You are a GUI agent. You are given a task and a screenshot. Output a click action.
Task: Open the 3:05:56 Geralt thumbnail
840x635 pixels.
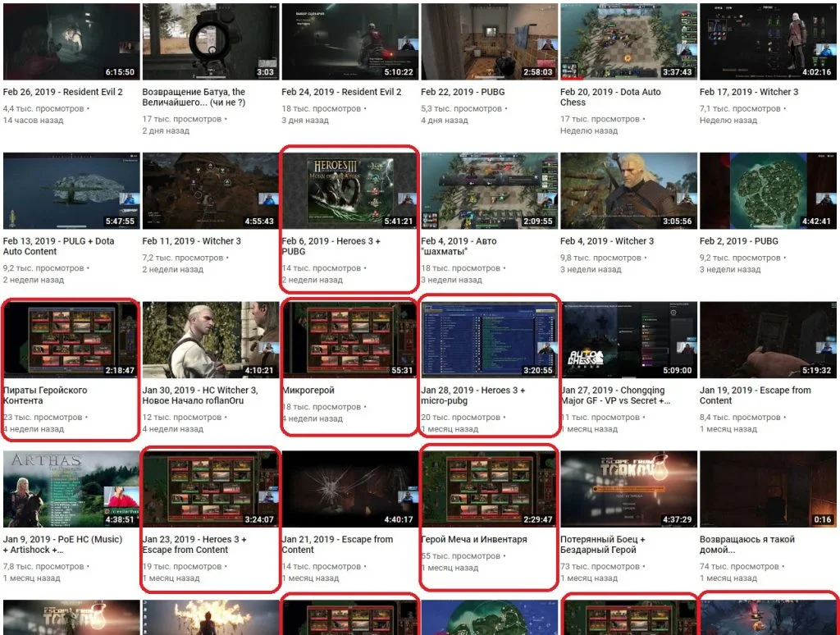628,191
